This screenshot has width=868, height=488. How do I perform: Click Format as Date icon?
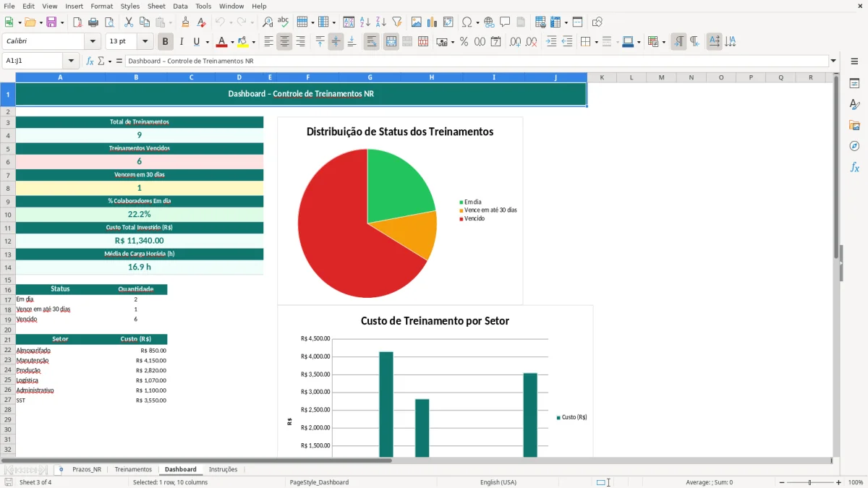(x=495, y=42)
